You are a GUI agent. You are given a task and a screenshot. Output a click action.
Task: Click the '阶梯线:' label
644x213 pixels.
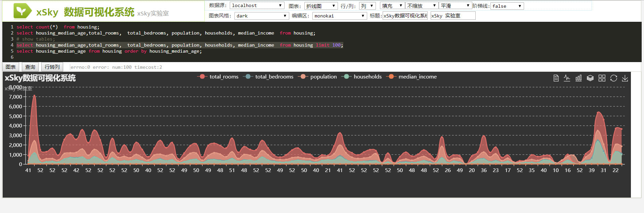(481, 6)
